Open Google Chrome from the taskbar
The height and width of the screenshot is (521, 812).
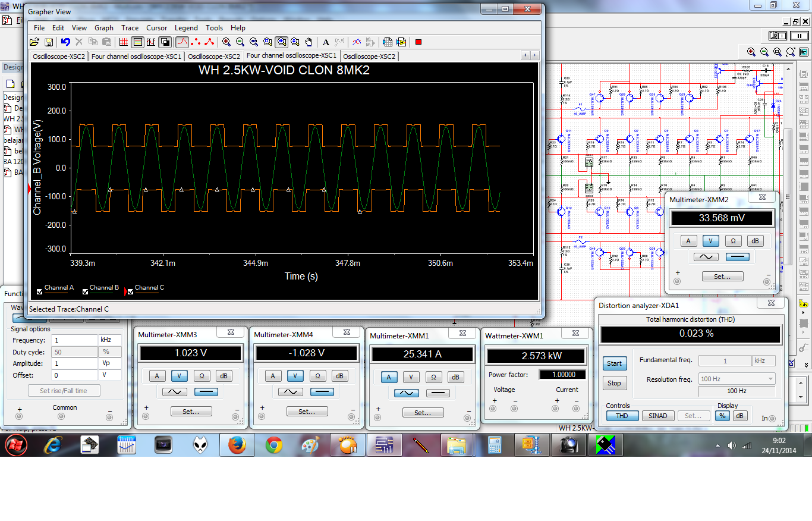[x=273, y=445]
